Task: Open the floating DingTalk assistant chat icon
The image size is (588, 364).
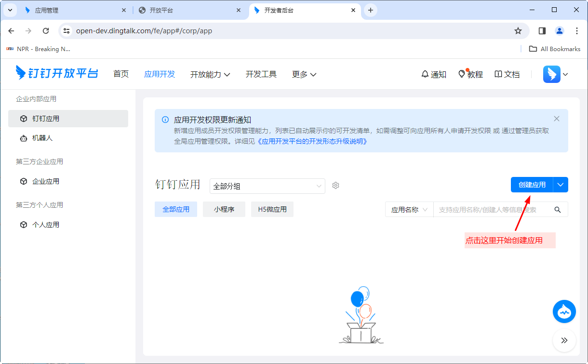Action: coord(564,311)
